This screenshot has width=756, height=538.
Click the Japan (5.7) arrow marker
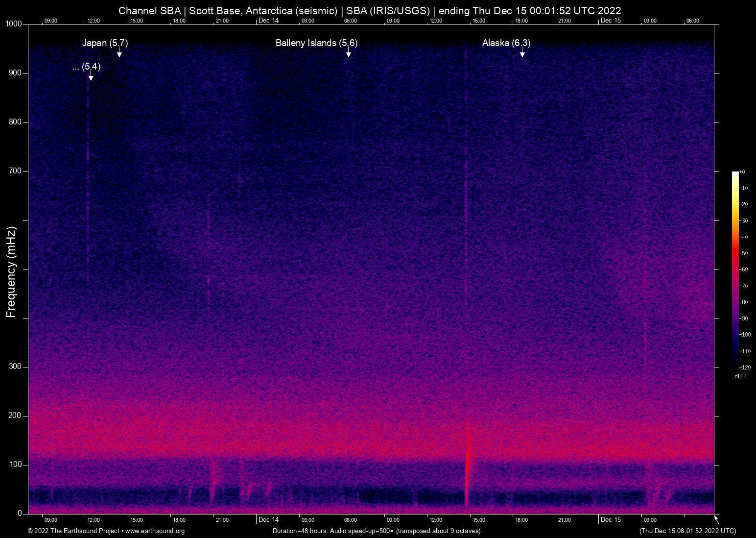[x=119, y=53]
